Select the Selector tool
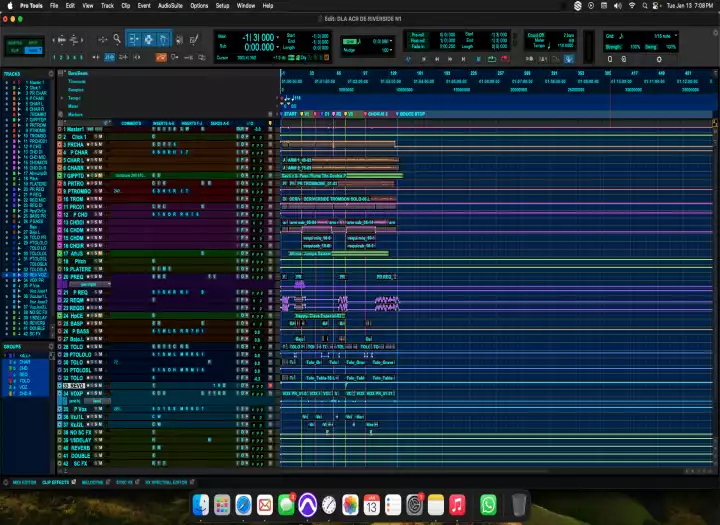This screenshot has width=720, height=525. coord(148,40)
